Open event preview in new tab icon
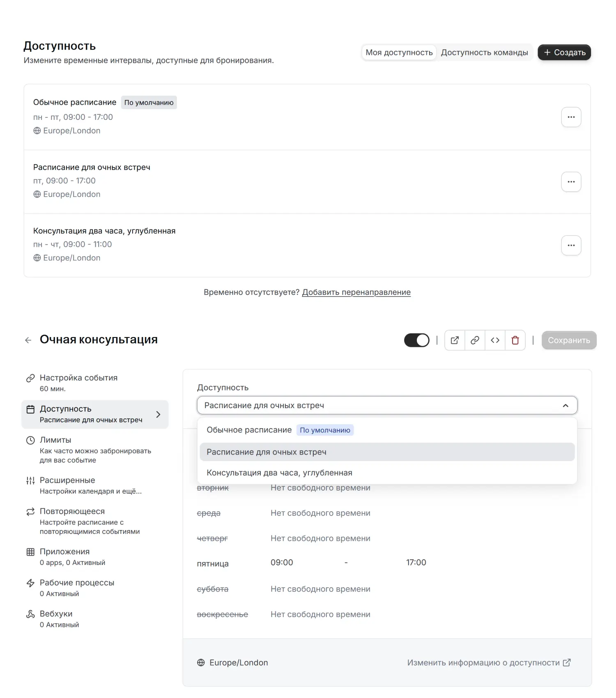The height and width of the screenshot is (698, 616). pyautogui.click(x=455, y=340)
